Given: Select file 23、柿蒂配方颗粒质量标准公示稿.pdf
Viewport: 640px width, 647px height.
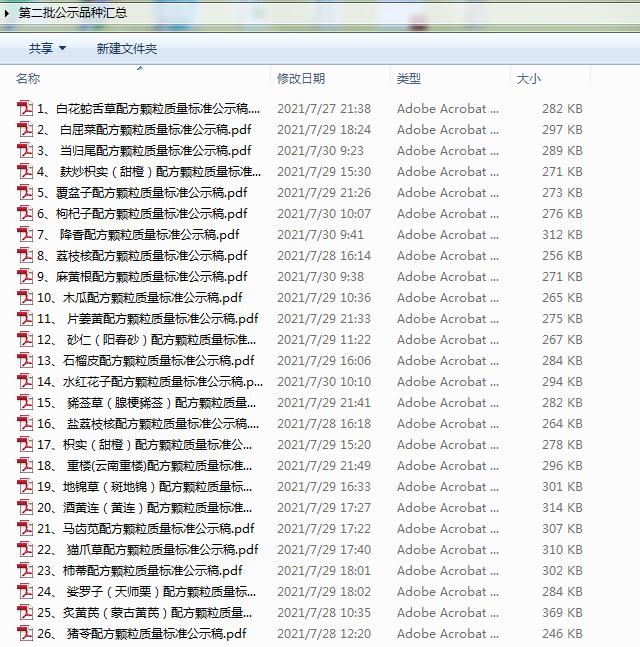Looking at the screenshot, I should [x=139, y=571].
